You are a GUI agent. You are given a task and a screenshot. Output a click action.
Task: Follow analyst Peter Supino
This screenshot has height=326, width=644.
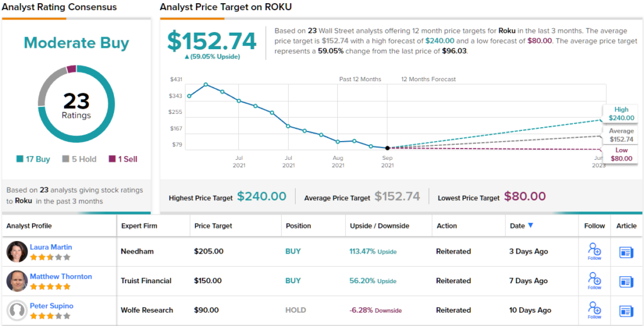coord(594,310)
